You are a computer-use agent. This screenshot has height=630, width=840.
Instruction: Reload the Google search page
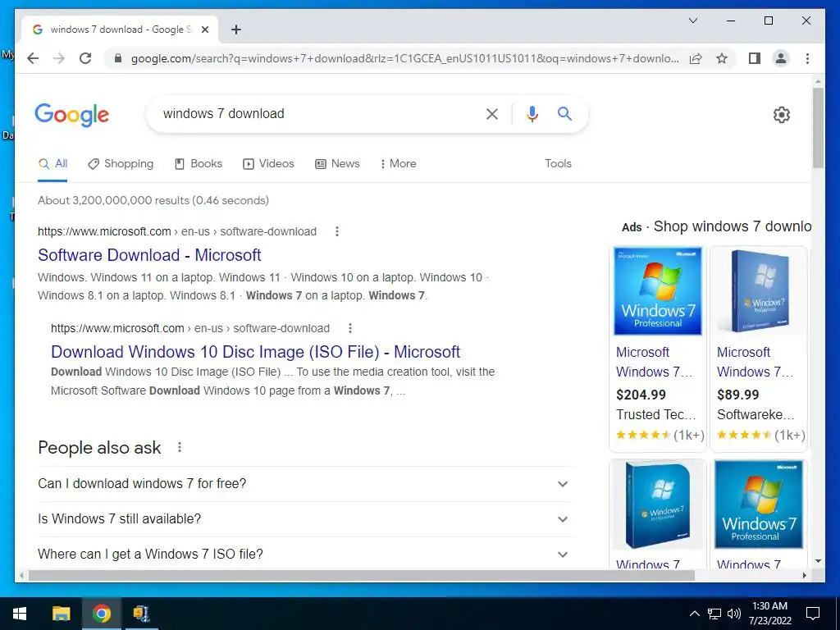click(85, 58)
